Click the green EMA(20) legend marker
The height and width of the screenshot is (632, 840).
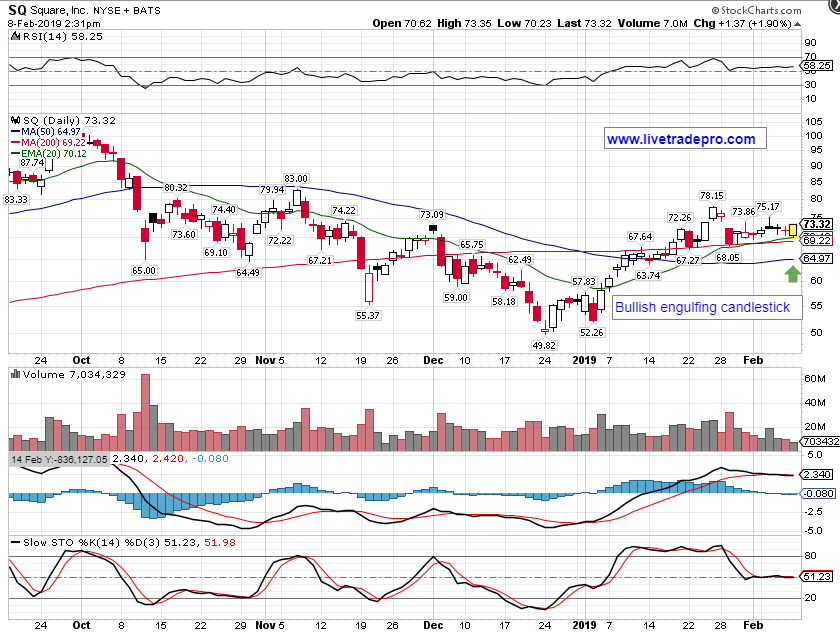click(15, 155)
